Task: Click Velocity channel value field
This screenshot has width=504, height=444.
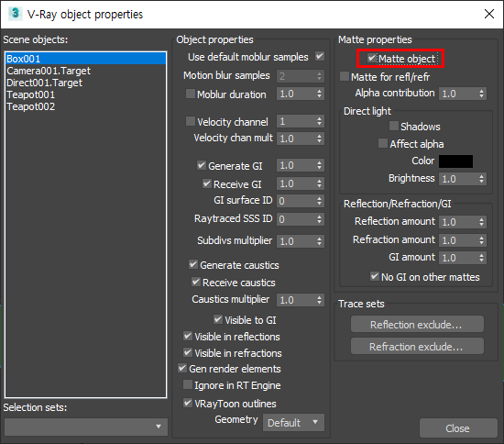Action: coord(296,122)
